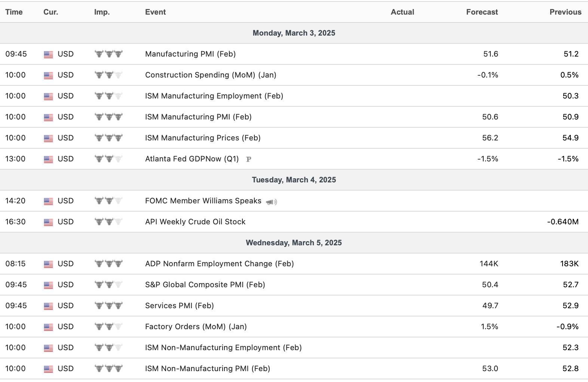Open the S&P Global Composite PMI event
588x382 pixels.
pyautogui.click(x=205, y=285)
